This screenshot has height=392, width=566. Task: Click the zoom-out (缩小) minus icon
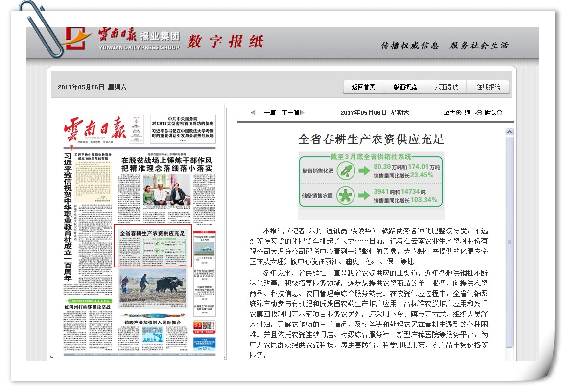tap(479, 113)
